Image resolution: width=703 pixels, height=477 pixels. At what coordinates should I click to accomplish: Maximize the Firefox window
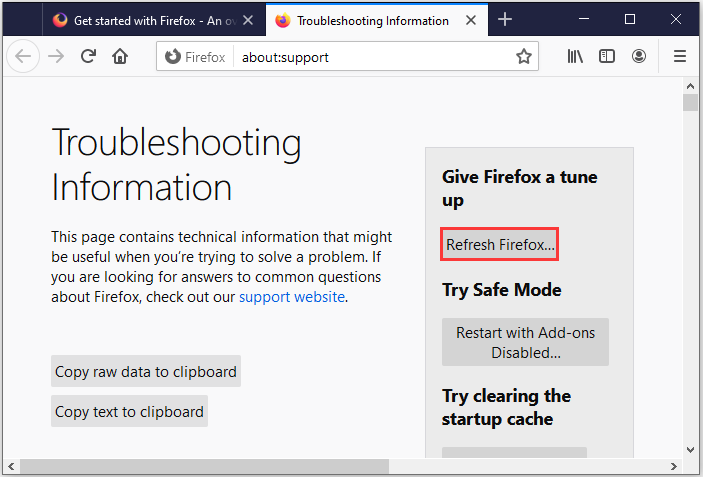coord(630,19)
